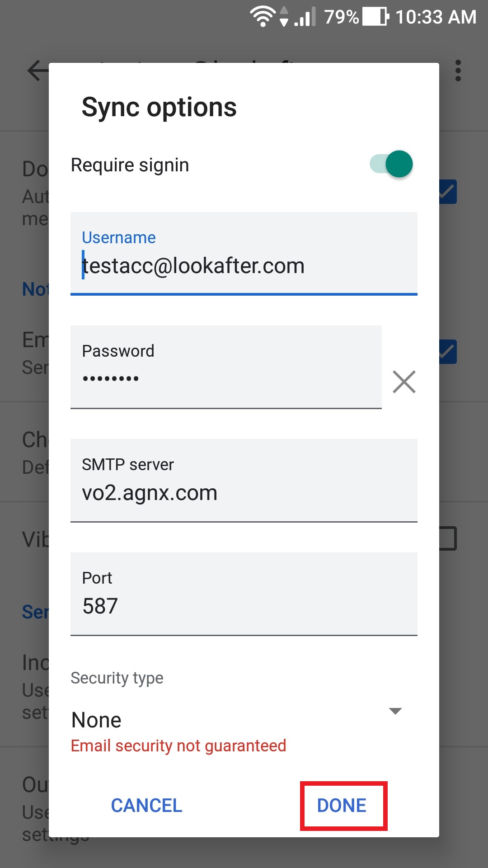Edit the Port number field
The height and width of the screenshot is (868, 488).
244,594
